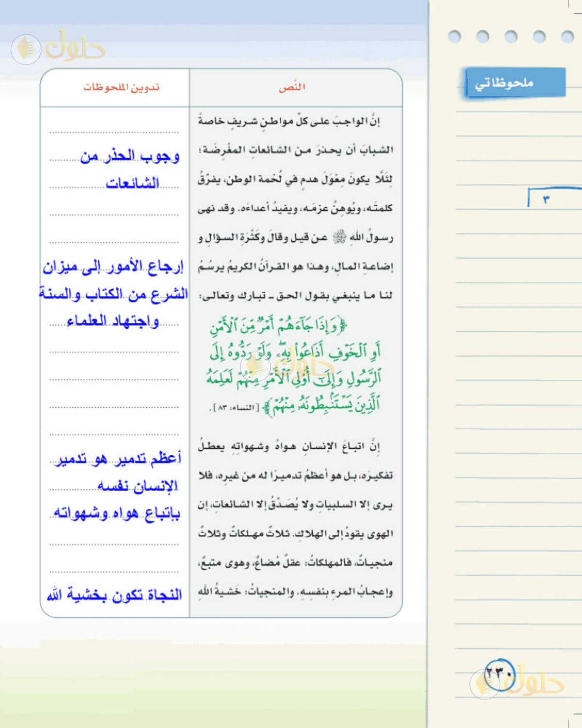Click the note 'الشرع من الكتاب والسنة'

point(113,294)
